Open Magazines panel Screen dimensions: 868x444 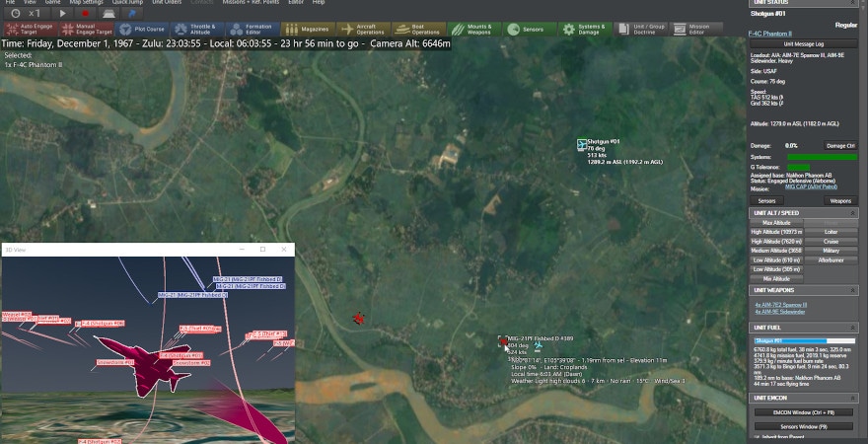tap(308, 29)
